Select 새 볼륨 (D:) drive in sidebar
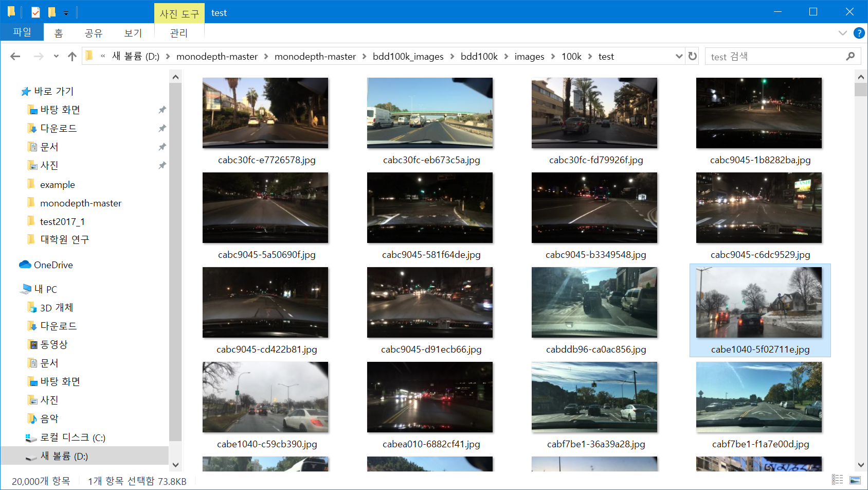The width and height of the screenshot is (868, 490). point(84,456)
